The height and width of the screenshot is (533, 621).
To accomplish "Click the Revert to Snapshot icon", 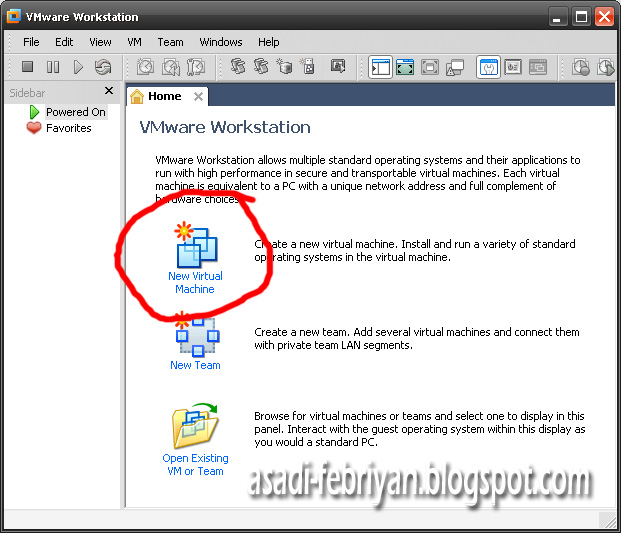I will coord(171,67).
